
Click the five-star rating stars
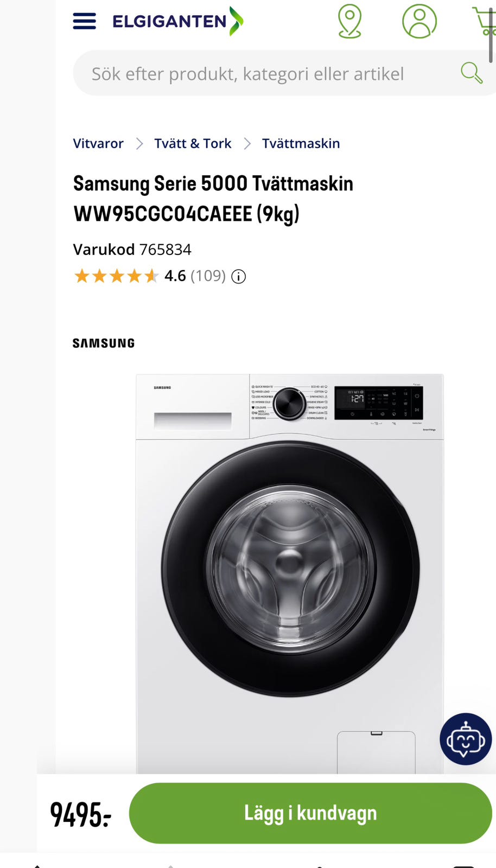[x=116, y=276]
